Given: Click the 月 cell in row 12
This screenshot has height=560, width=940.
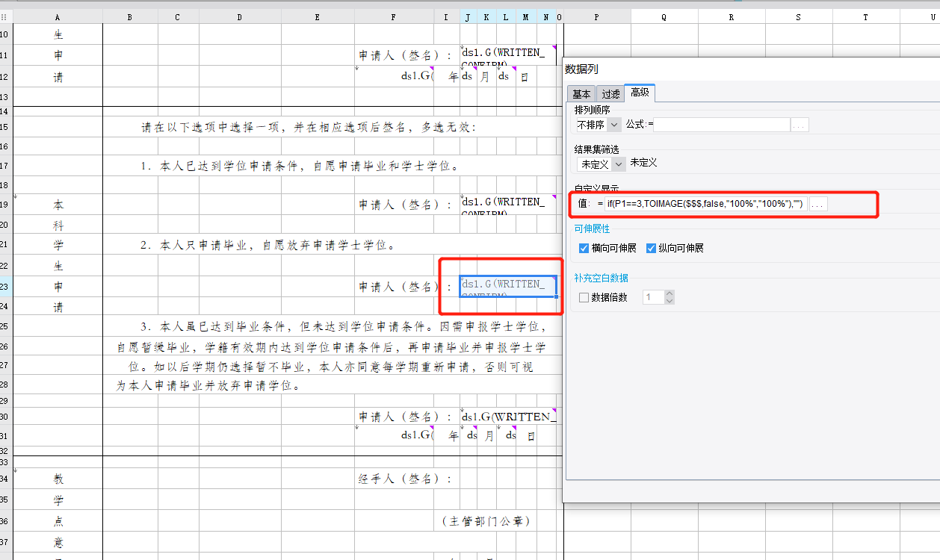Looking at the screenshot, I should (485, 76).
